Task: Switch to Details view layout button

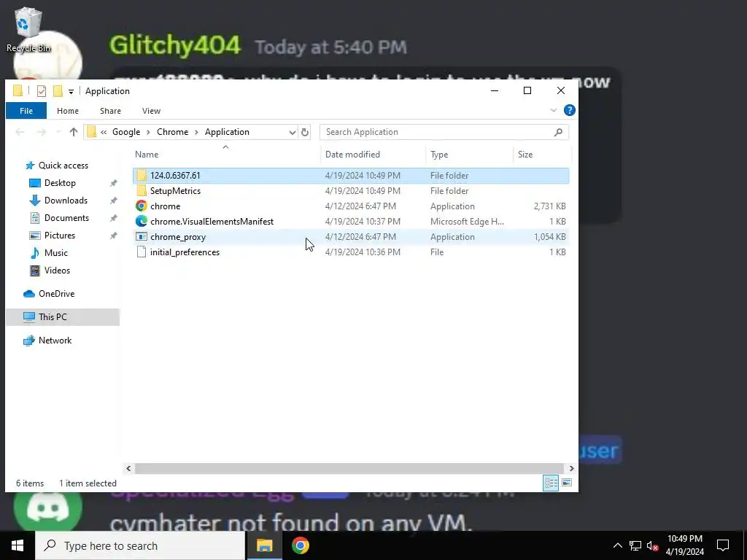Action: click(551, 483)
